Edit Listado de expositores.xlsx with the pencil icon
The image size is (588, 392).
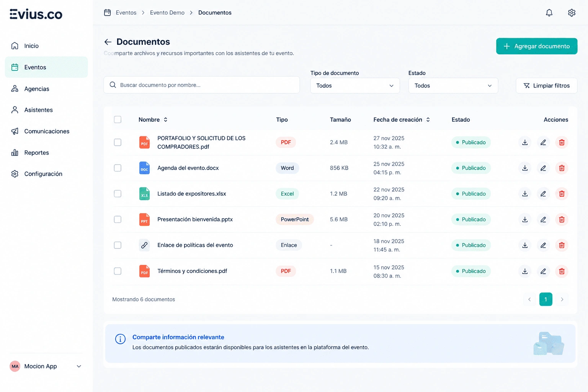click(x=543, y=194)
